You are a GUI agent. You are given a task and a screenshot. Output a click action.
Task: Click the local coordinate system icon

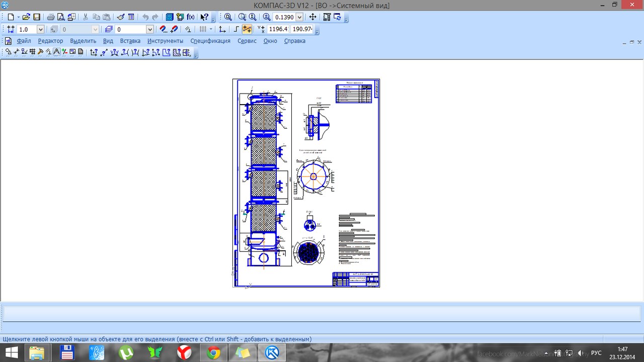(222, 30)
